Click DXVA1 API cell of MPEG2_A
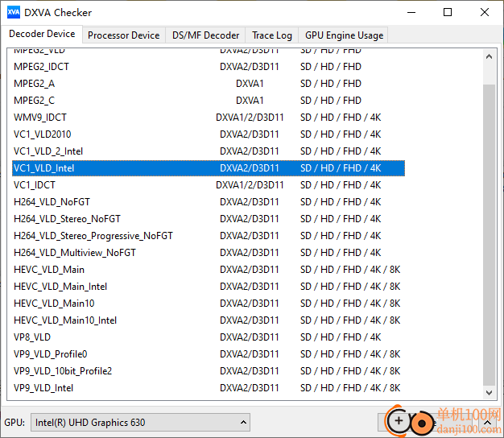 pos(250,84)
